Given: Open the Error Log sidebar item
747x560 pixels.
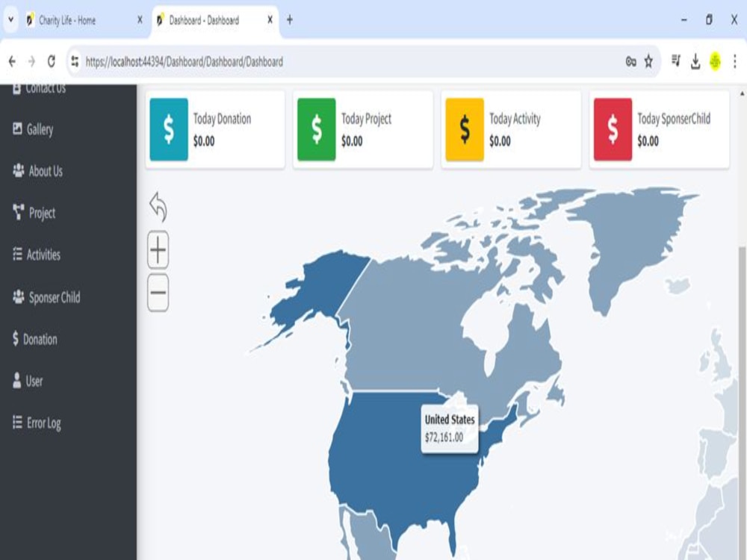Looking at the screenshot, I should (37, 423).
